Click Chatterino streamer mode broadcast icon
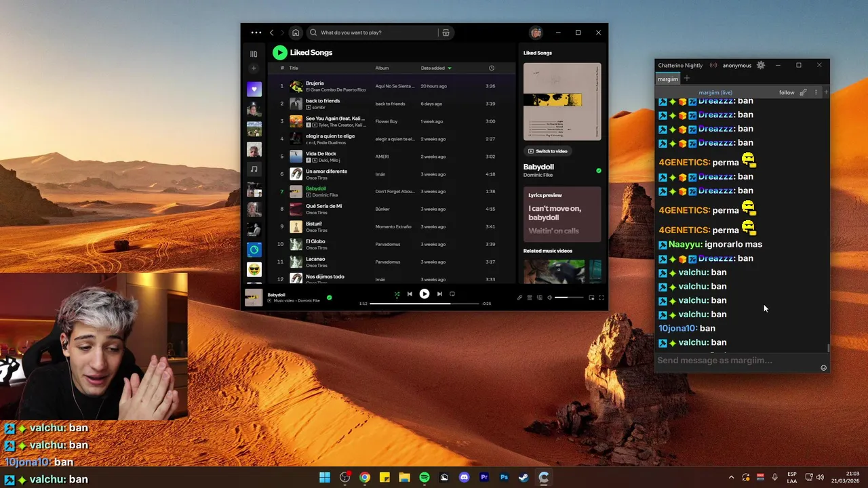This screenshot has width=868, height=488. [x=713, y=65]
